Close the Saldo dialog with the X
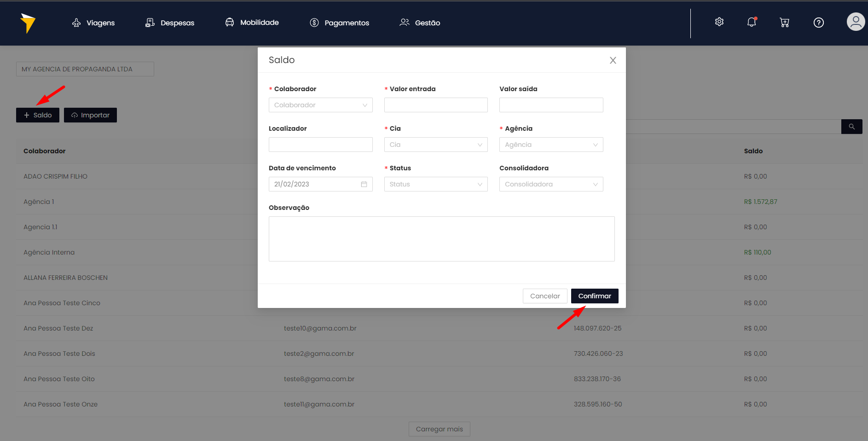Viewport: 868px width, 441px height. (613, 60)
